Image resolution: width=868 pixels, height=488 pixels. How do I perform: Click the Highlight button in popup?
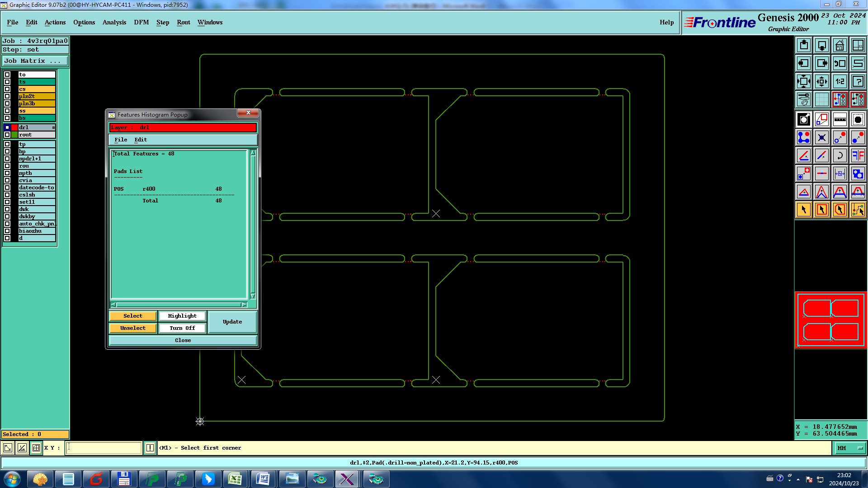click(x=182, y=316)
